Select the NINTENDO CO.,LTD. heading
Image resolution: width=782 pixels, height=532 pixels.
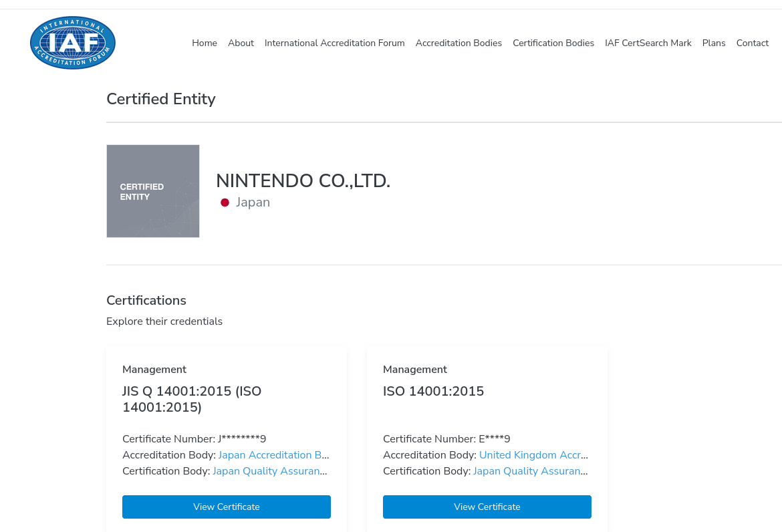(x=303, y=181)
